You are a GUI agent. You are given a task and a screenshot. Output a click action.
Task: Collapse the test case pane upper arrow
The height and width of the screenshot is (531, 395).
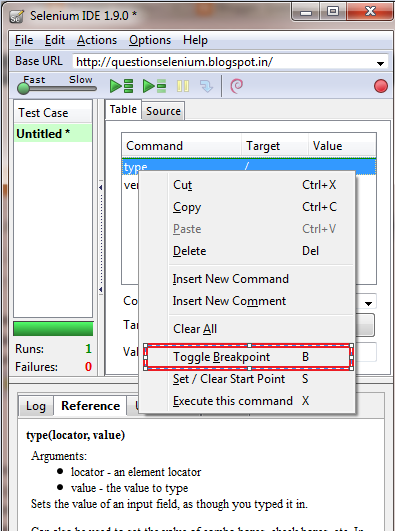(x=101, y=187)
